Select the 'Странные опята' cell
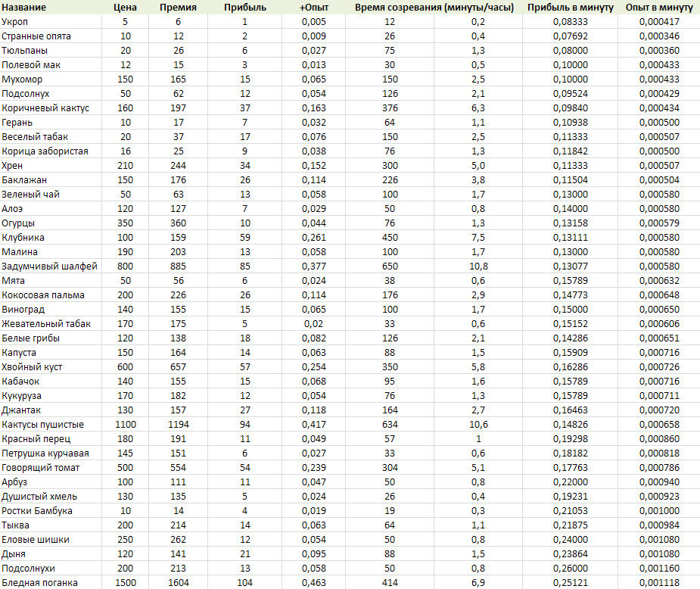This screenshot has width=700, height=589. [x=36, y=36]
